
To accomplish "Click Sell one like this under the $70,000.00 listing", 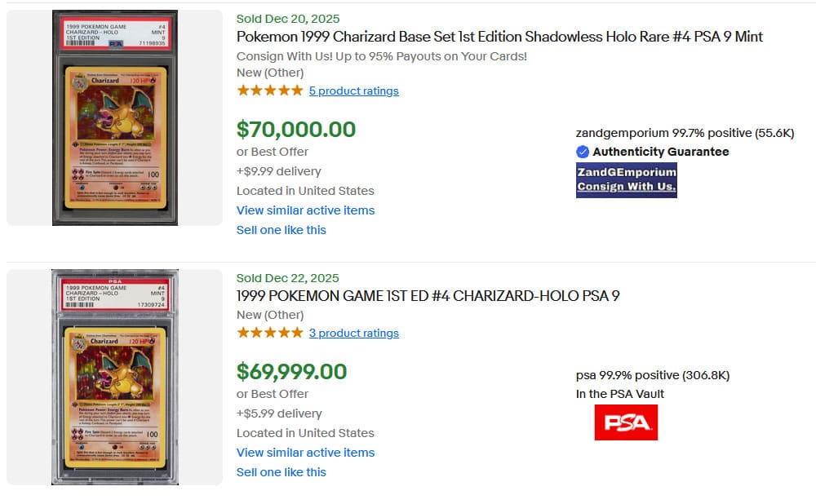I will 281,230.
